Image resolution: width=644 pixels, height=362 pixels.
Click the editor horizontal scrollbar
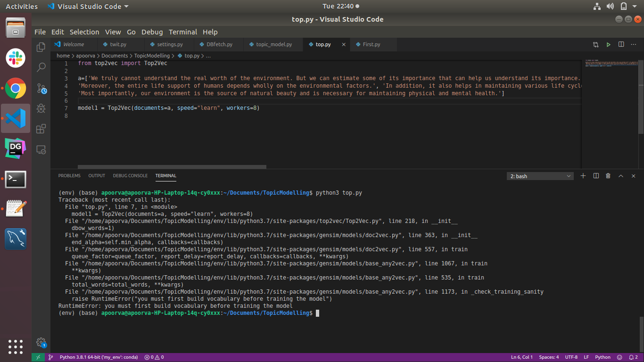click(x=172, y=167)
